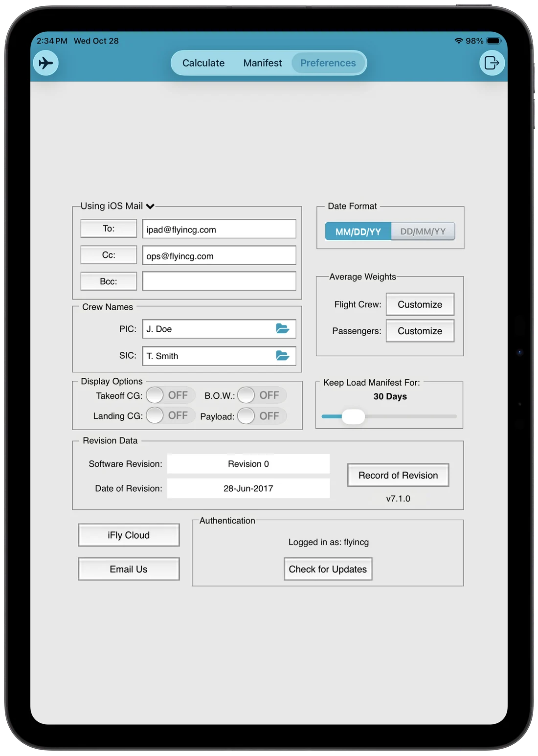Customize Flight Crew average weights
This screenshot has height=756, width=538.
[420, 304]
